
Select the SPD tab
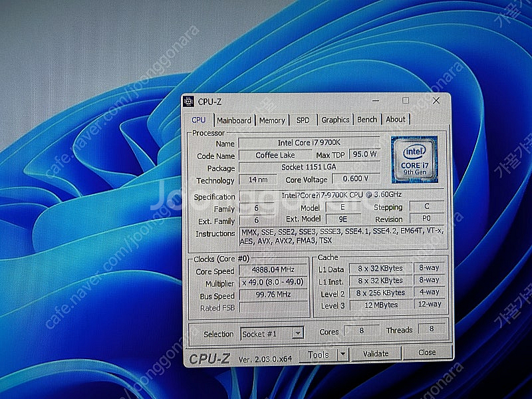(x=303, y=120)
